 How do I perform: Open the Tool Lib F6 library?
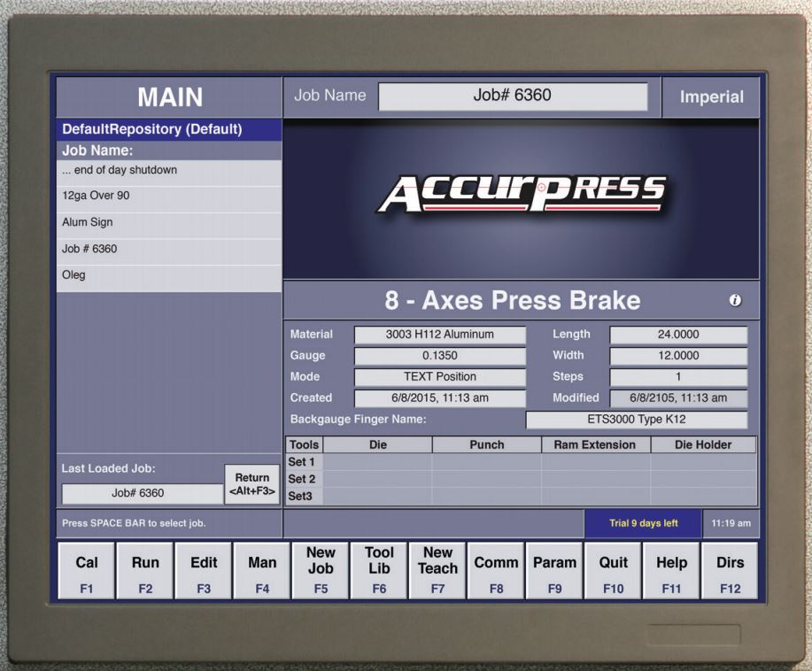[x=378, y=569]
